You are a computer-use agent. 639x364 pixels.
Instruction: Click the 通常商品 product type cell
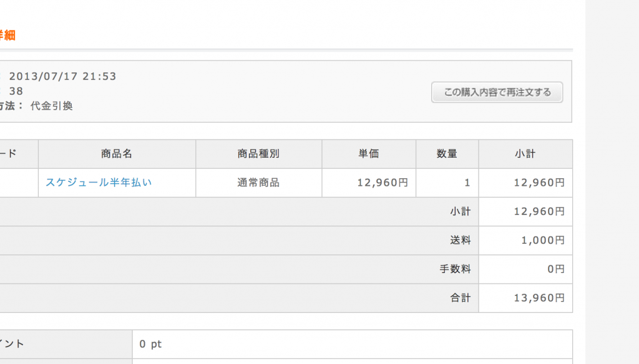tap(258, 183)
